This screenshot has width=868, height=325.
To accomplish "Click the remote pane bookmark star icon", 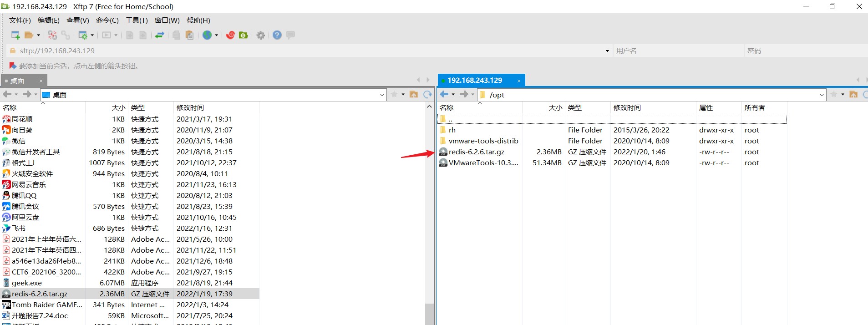I will click(x=834, y=94).
